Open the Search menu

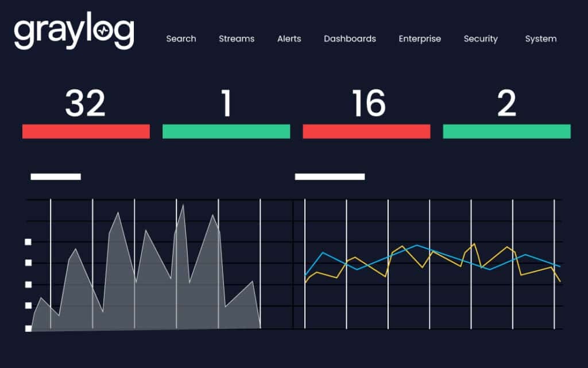coord(181,39)
